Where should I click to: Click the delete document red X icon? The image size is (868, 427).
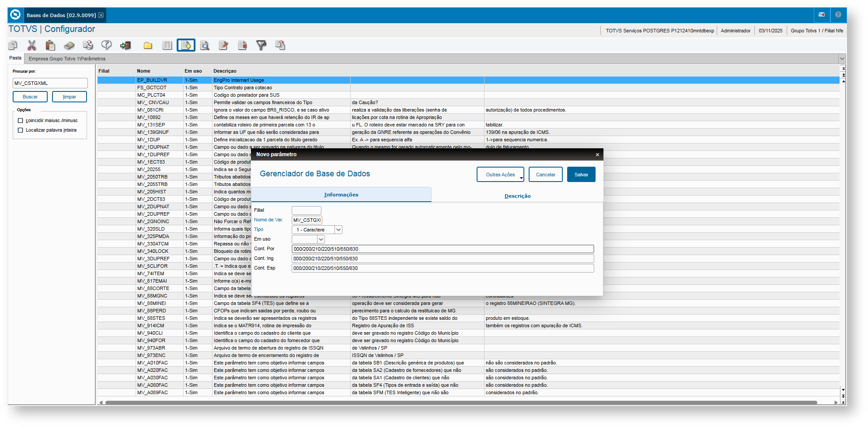pyautogui.click(x=242, y=45)
